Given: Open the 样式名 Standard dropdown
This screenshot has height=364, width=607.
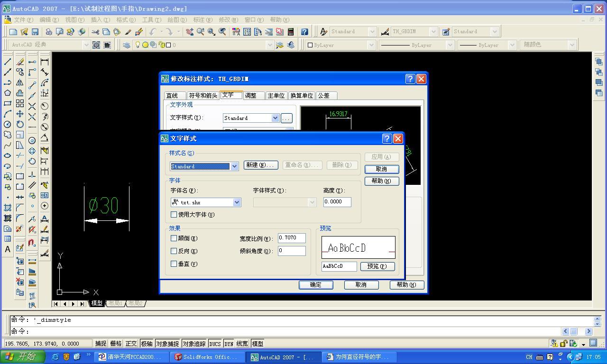Looking at the screenshot, I should (x=234, y=166).
